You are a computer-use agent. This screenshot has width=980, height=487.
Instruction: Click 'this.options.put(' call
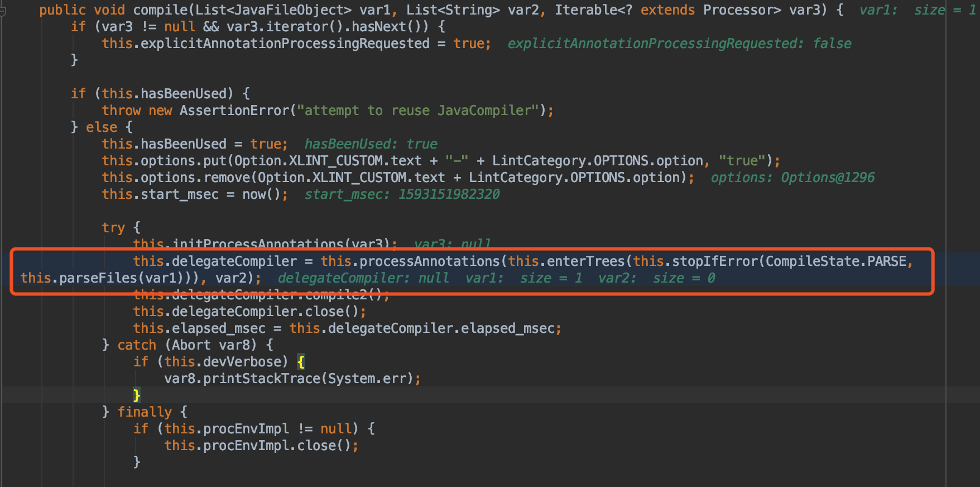(x=167, y=161)
